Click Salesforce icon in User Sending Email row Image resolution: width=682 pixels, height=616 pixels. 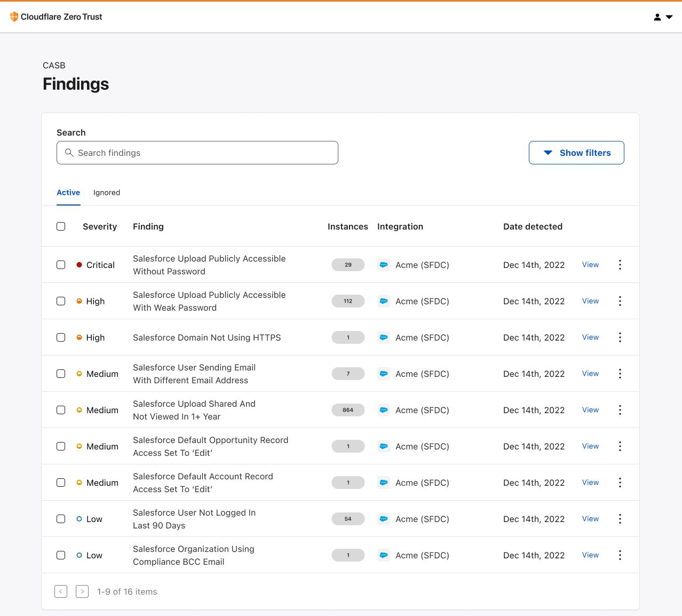pos(384,374)
